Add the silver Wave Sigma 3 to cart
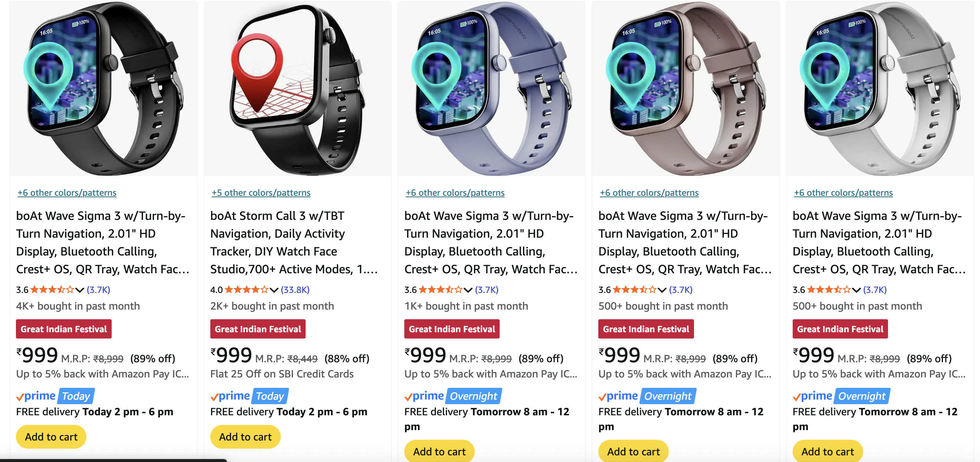 point(827,451)
